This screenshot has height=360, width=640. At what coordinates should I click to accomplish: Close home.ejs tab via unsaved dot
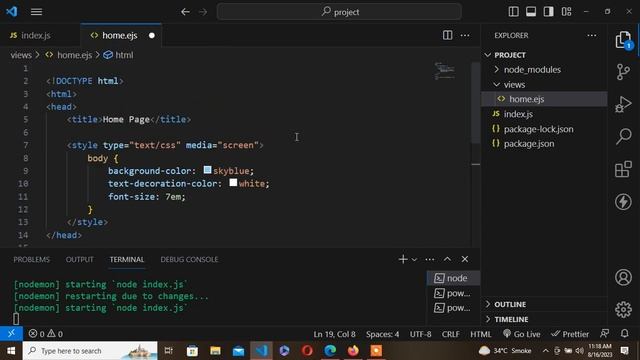click(x=152, y=36)
